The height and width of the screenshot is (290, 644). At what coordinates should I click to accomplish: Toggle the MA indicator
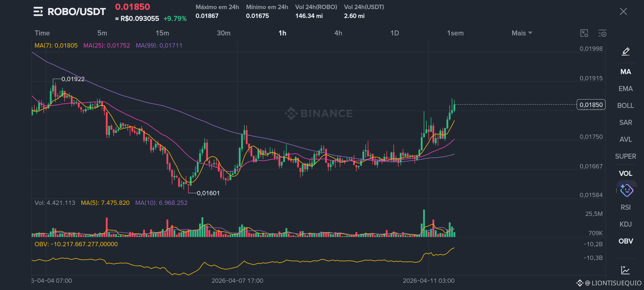pos(625,72)
